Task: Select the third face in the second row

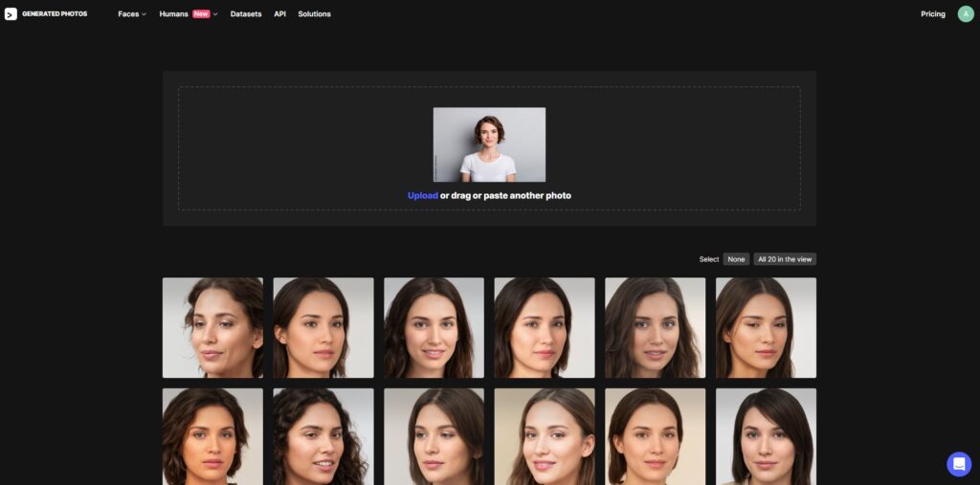Action: click(434, 436)
